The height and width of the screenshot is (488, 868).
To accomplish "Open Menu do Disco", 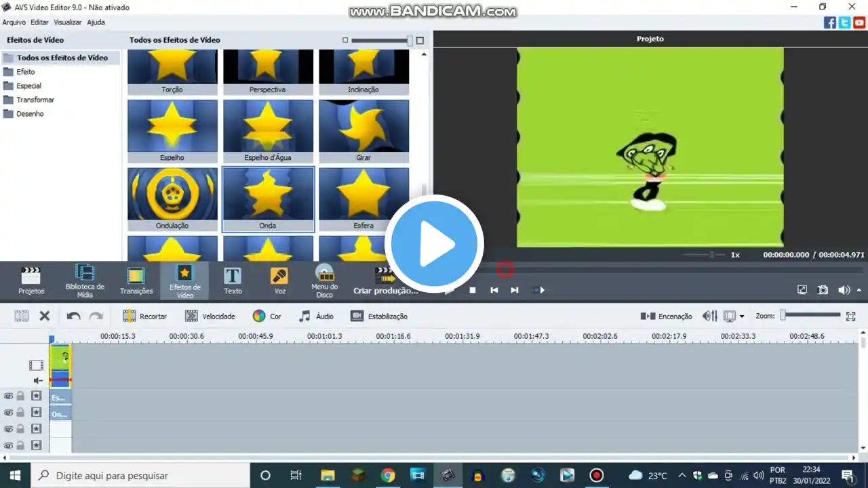I will [x=325, y=281].
